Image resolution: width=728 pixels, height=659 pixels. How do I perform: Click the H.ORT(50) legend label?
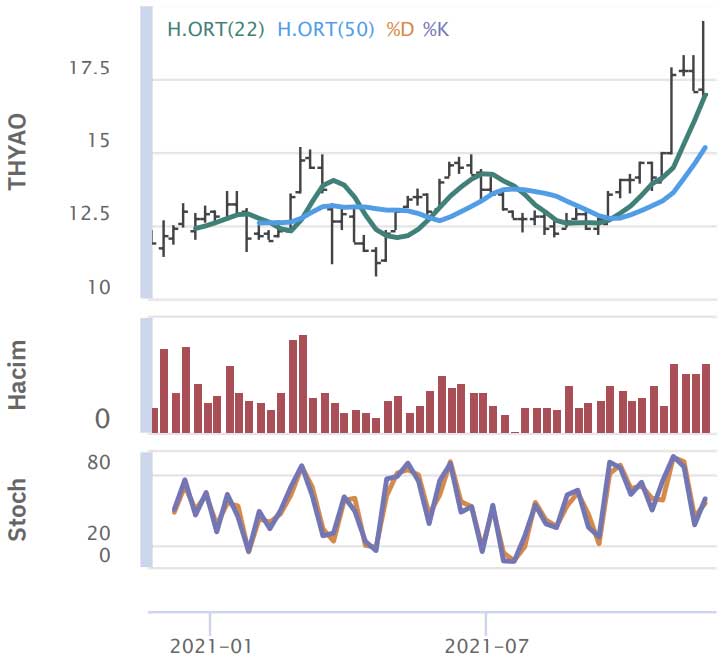tap(325, 30)
